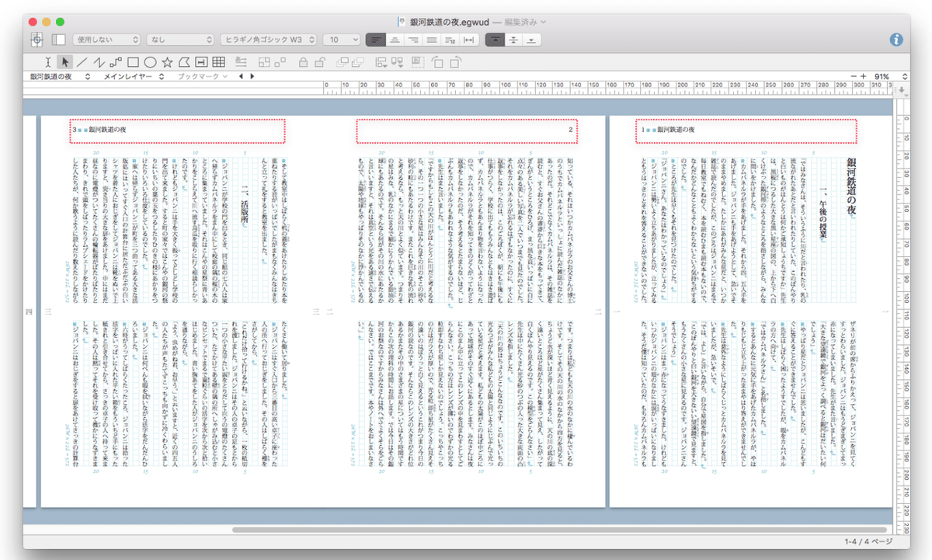Enable center text alignment
932x560 pixels.
395,39
